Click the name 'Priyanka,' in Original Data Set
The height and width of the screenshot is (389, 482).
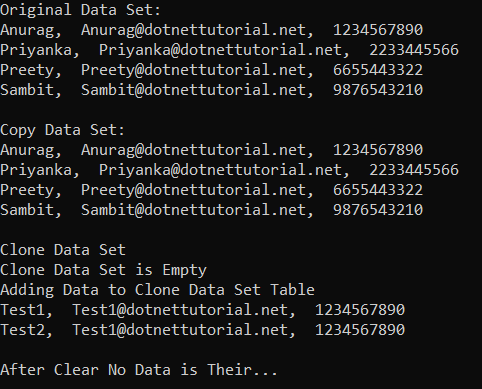[x=40, y=50]
